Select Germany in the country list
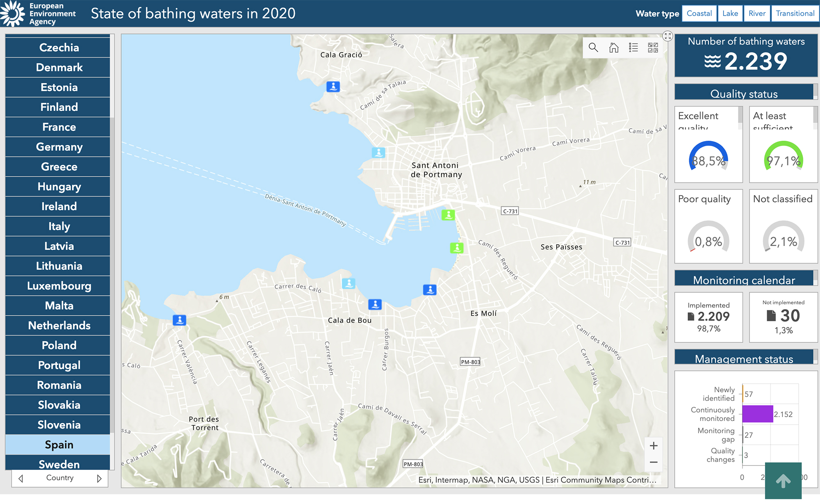Screen dimensions: 820x504 [x=59, y=147]
